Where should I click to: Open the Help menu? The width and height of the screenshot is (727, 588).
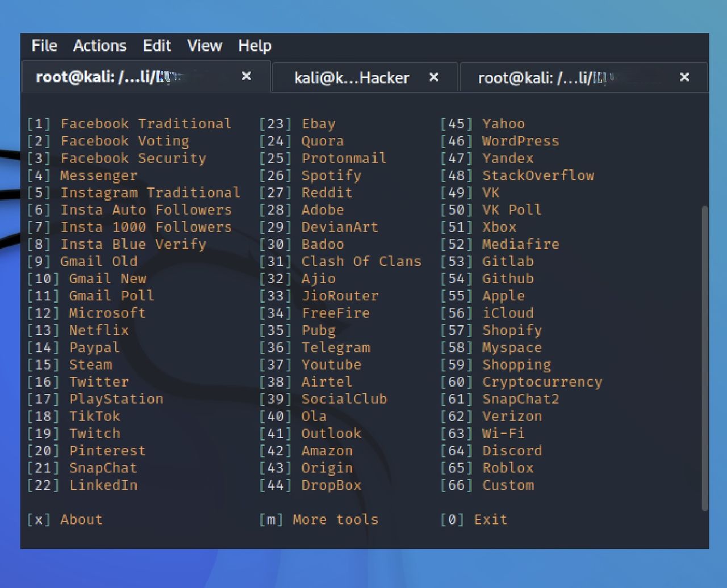[x=255, y=46]
